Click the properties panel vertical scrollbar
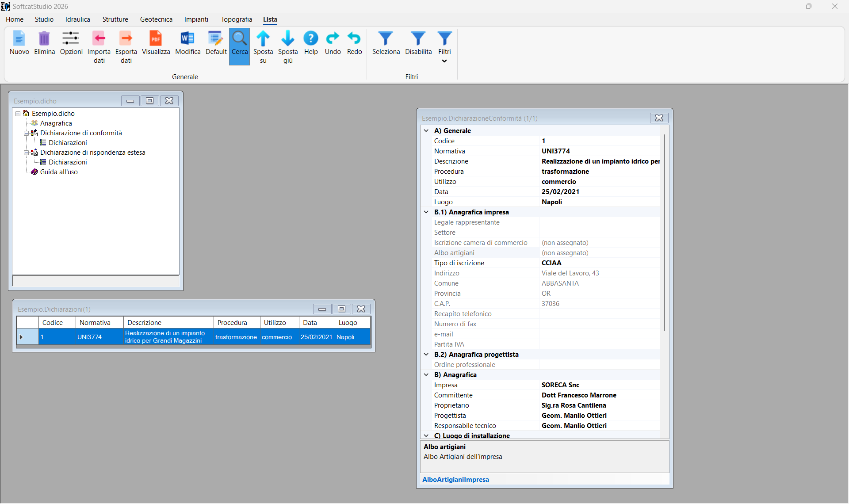849x504 pixels. tap(664, 233)
